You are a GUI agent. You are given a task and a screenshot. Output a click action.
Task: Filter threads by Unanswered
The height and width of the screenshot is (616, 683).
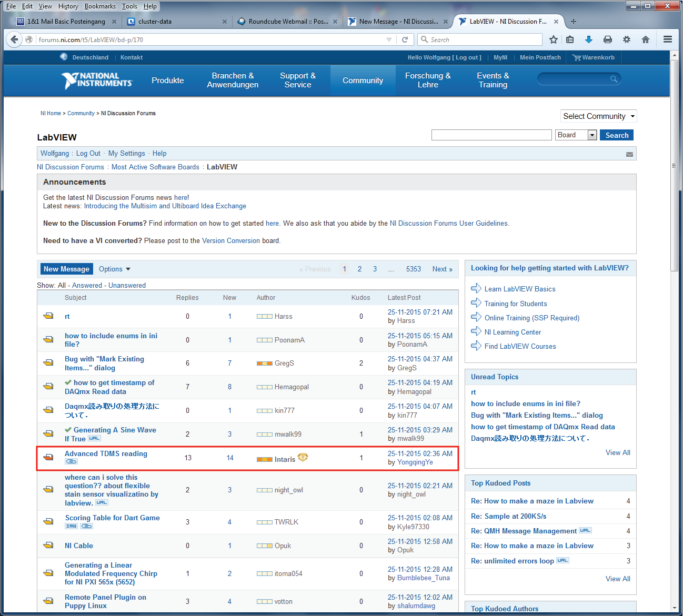click(x=127, y=285)
